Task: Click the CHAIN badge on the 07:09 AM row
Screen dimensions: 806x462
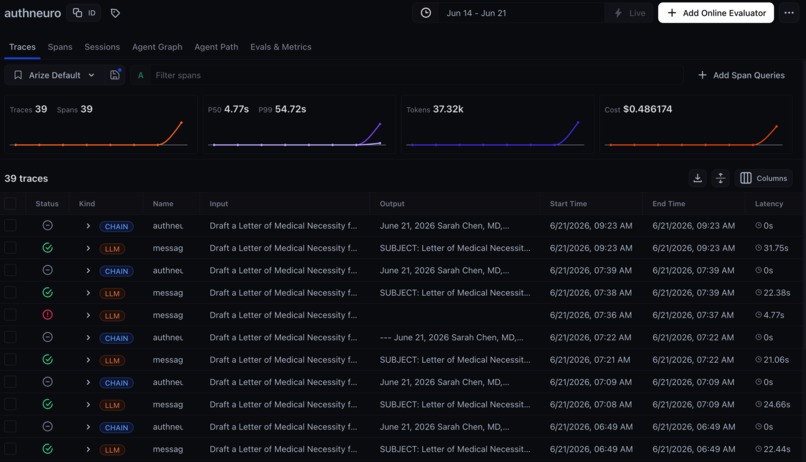Action: click(116, 383)
